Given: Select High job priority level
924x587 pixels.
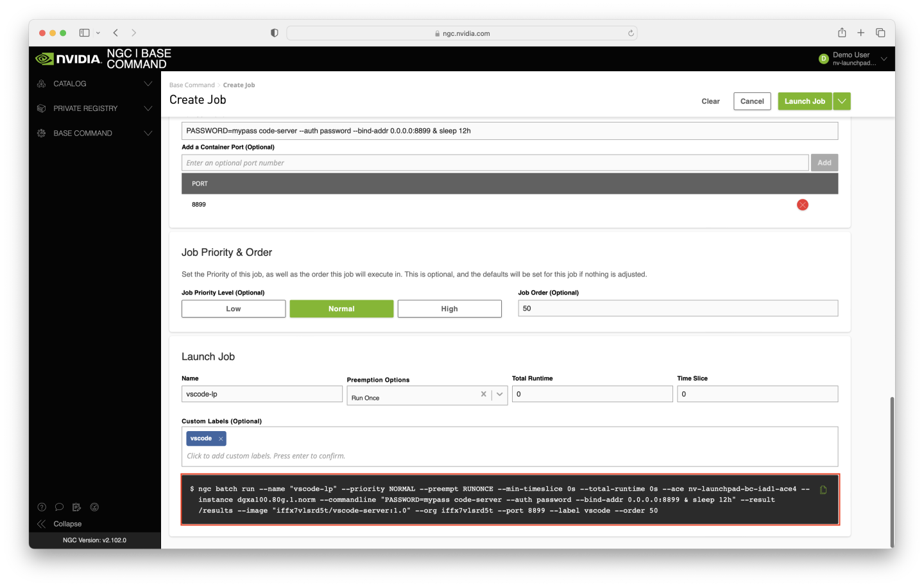Looking at the screenshot, I should click(x=449, y=309).
